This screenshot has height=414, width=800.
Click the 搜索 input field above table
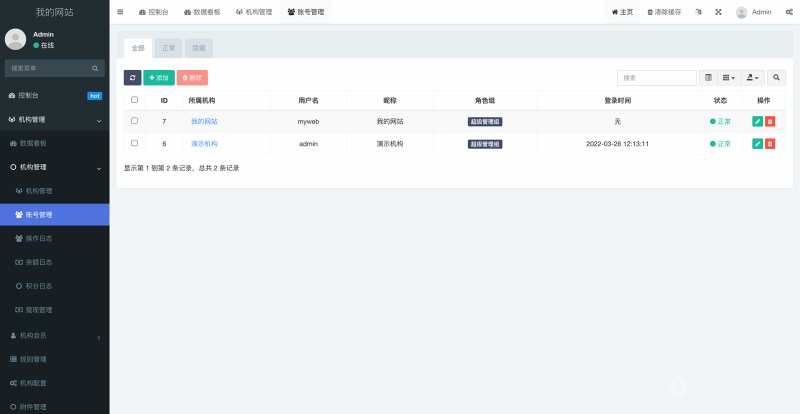[656, 77]
